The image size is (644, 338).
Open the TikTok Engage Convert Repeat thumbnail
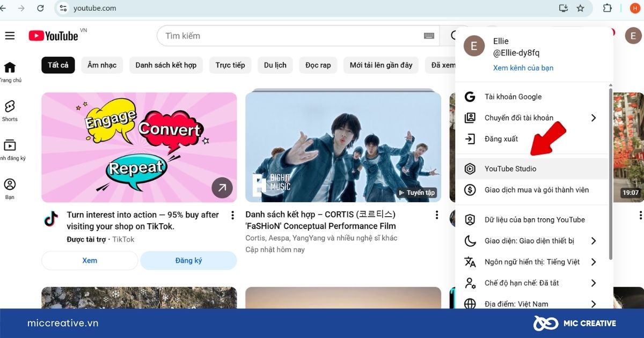(x=139, y=147)
